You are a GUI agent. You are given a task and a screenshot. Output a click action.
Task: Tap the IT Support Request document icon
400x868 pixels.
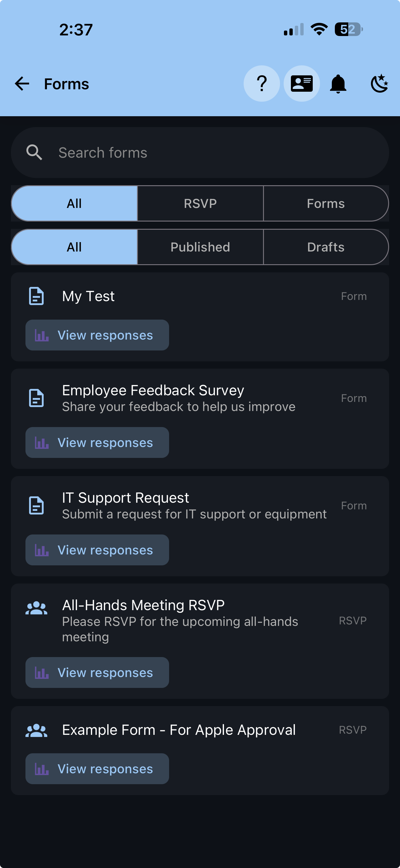pyautogui.click(x=36, y=505)
